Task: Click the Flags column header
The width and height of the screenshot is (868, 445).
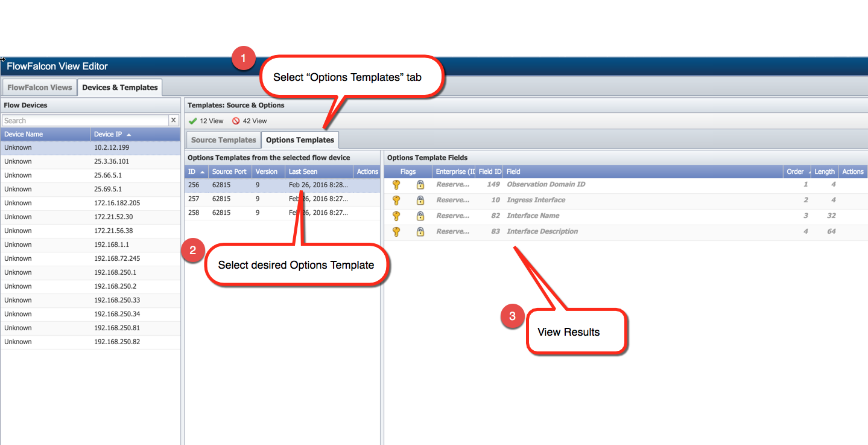Action: (408, 171)
